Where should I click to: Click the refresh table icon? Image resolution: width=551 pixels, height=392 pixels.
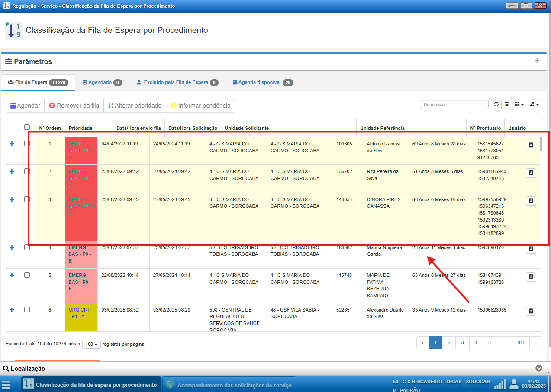(x=496, y=105)
